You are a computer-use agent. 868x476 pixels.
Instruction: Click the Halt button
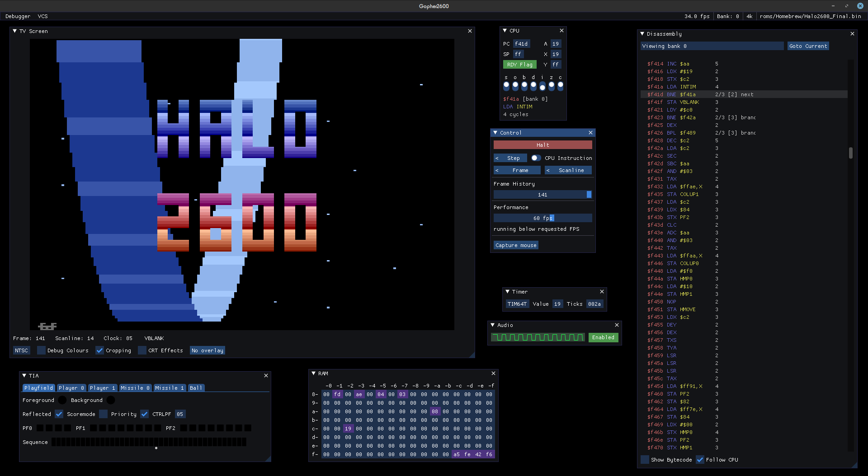pos(542,145)
